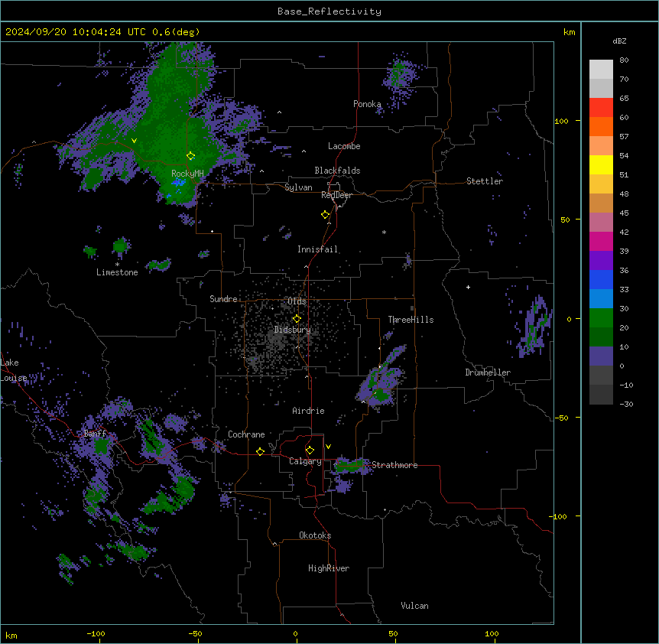Viewport: 659px width, 644px height.
Task: Click the ThreeHills town label
Action: [411, 320]
